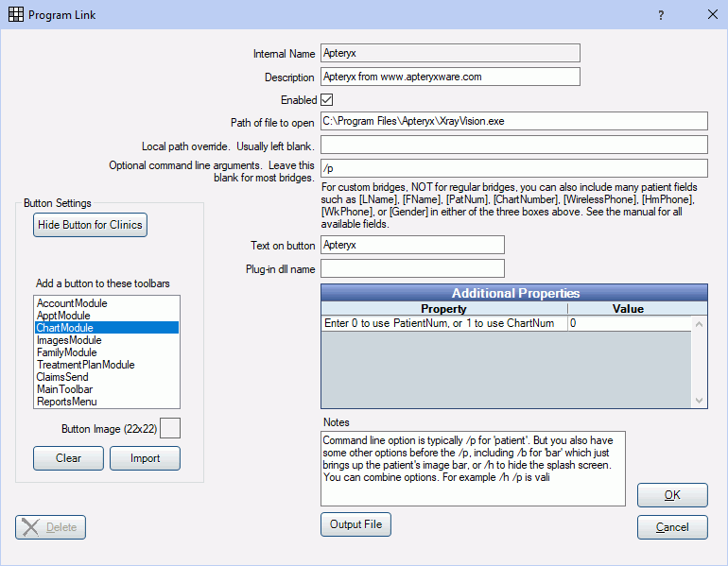Focus the Local path override field
The image size is (728, 566).
514,145
